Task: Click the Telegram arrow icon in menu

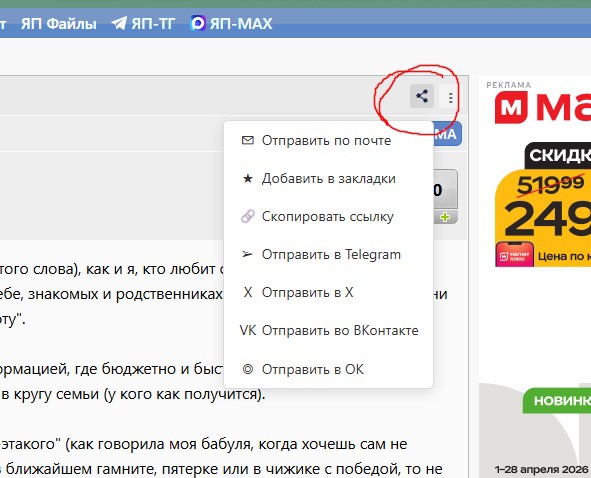Action: (x=247, y=254)
